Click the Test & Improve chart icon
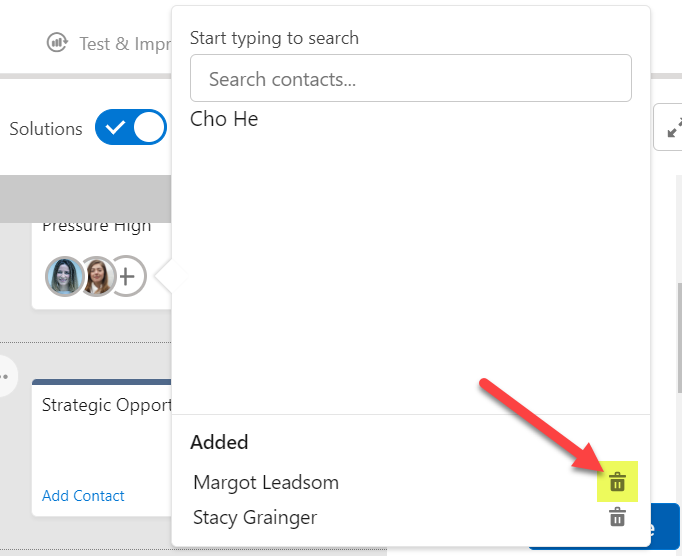Screen dimensions: 682x556 click(x=58, y=43)
